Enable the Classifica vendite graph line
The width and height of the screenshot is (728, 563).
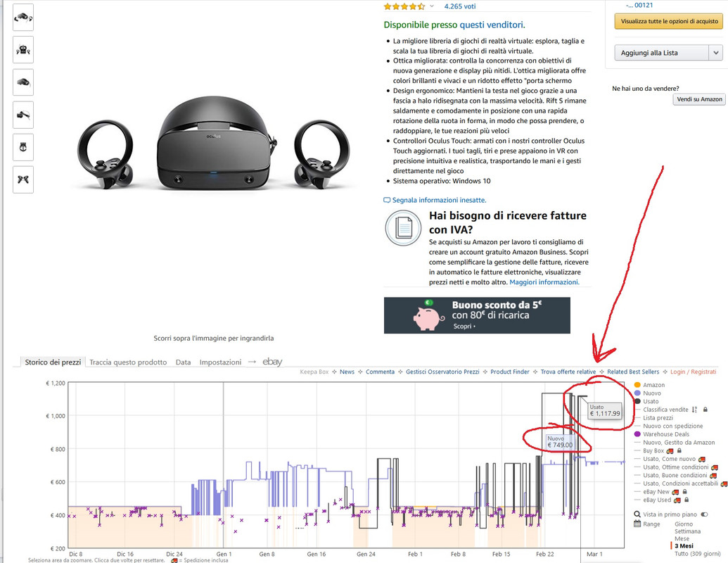pyautogui.click(x=665, y=410)
